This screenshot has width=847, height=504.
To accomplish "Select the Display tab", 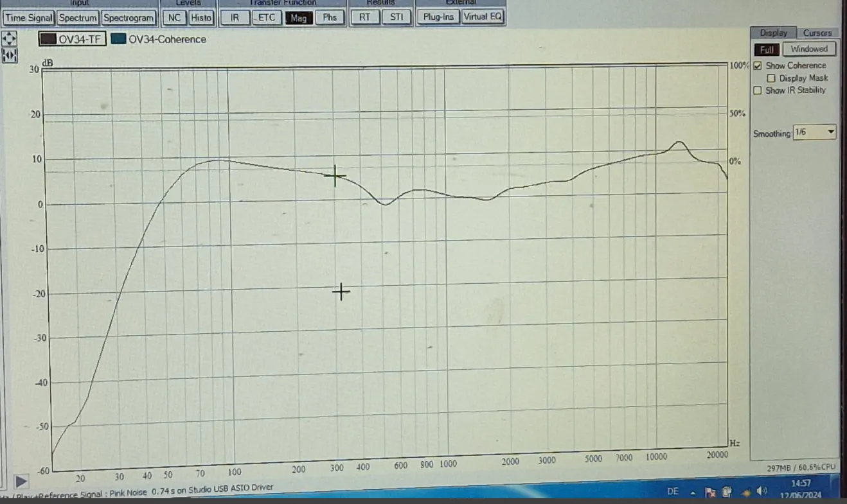I will coord(773,33).
